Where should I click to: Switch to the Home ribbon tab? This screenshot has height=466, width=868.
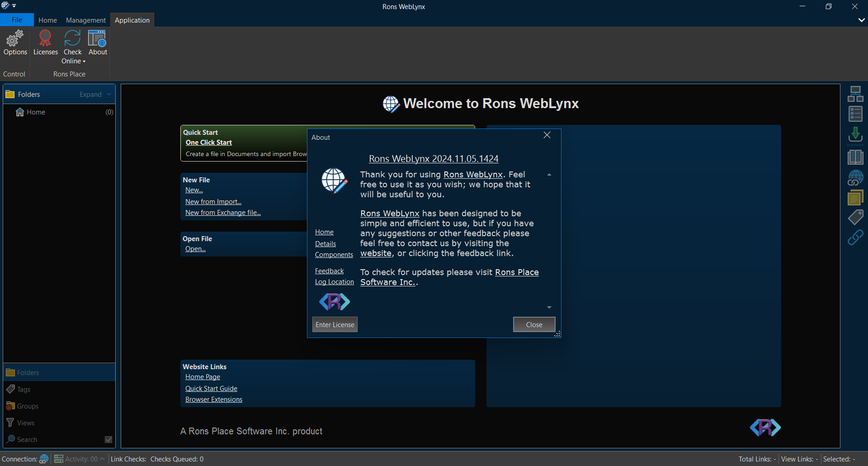(47, 20)
